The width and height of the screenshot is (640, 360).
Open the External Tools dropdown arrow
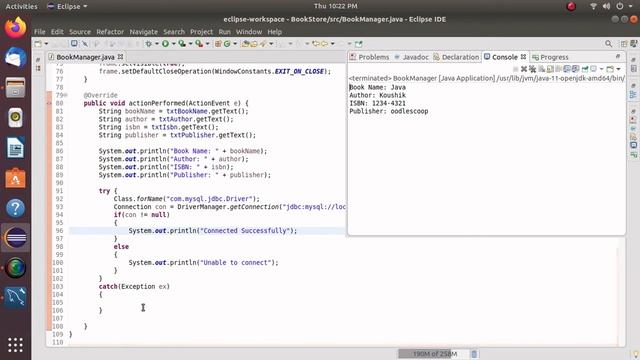pos(207,44)
